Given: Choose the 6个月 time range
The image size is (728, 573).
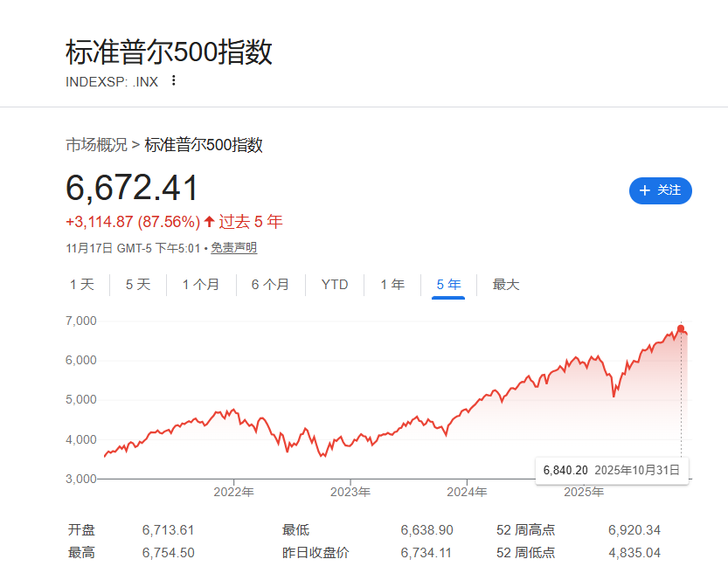Looking at the screenshot, I should point(271,284).
